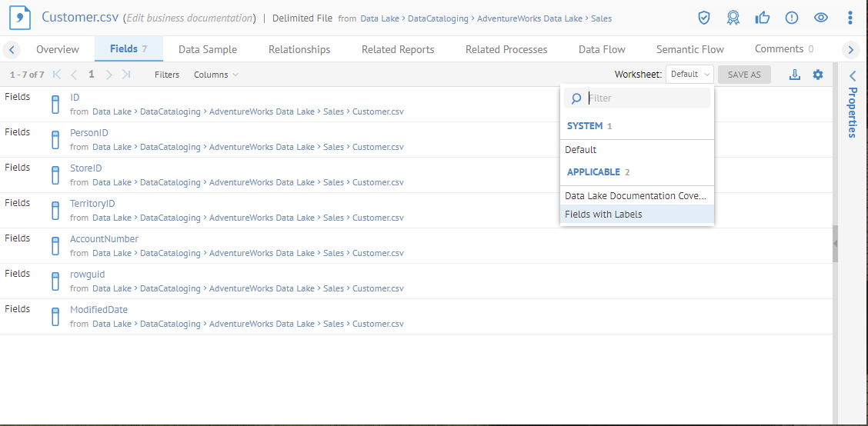Click the endorsement ribbon award icon
The width and height of the screenshot is (868, 426).
(733, 18)
